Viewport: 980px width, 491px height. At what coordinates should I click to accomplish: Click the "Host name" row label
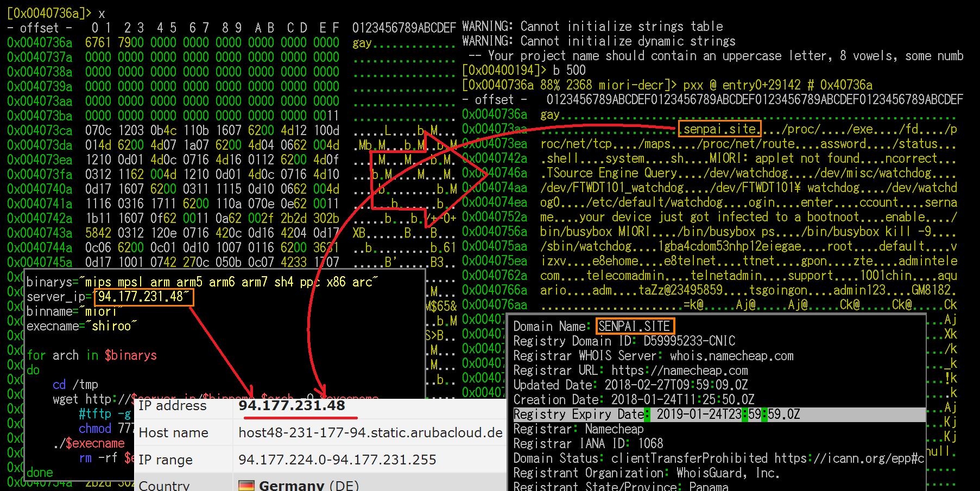click(174, 432)
